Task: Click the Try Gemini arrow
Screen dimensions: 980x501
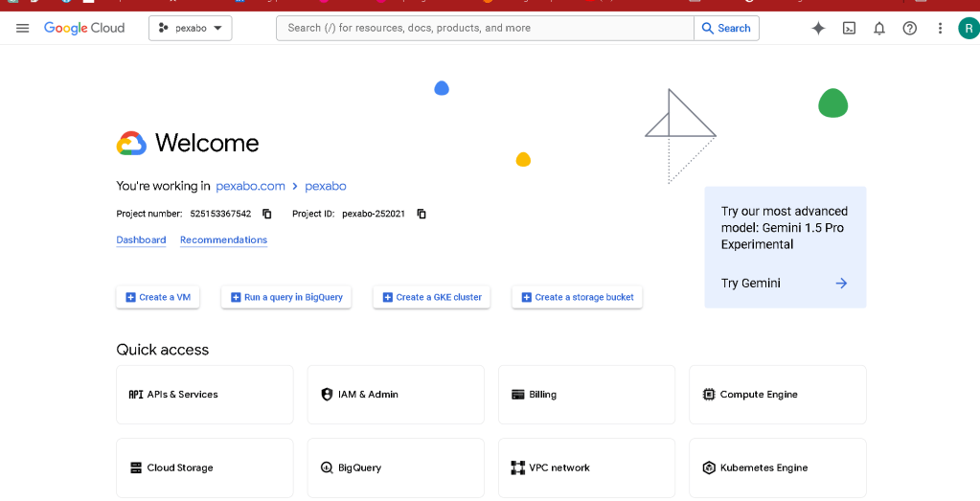Action: coord(841,283)
